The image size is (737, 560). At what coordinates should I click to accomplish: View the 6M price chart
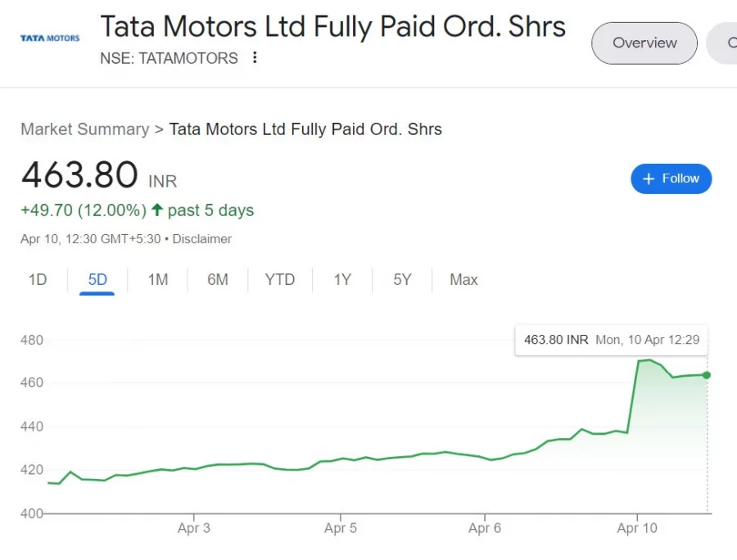(217, 279)
